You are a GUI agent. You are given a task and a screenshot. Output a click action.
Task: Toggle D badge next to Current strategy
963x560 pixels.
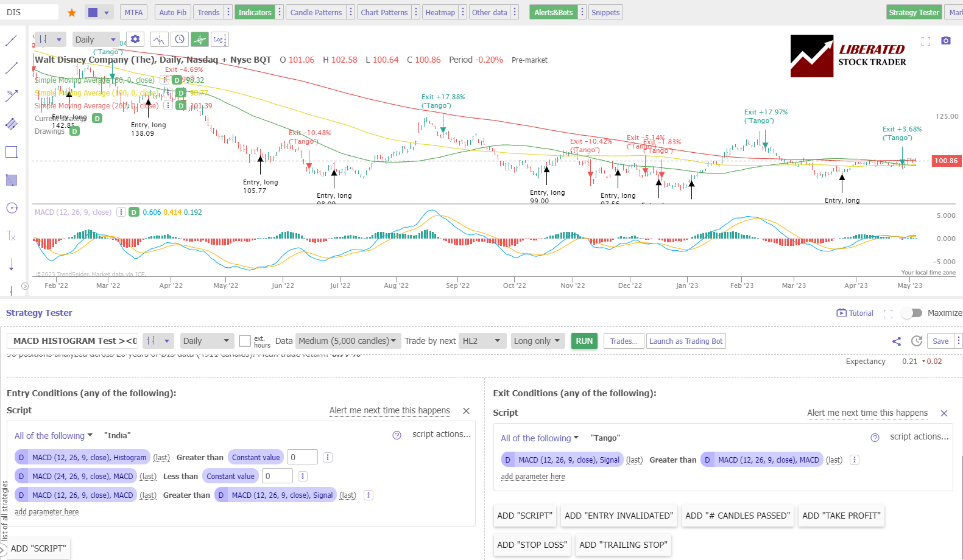tap(97, 118)
